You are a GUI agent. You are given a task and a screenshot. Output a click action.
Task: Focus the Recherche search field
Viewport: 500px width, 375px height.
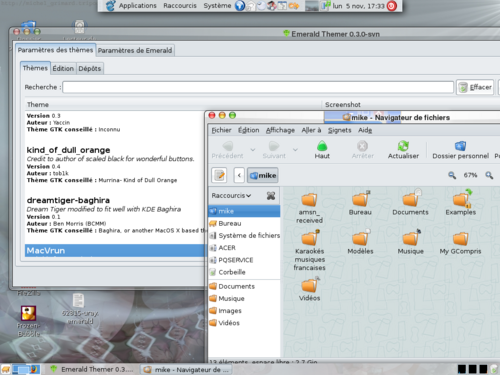click(x=258, y=87)
